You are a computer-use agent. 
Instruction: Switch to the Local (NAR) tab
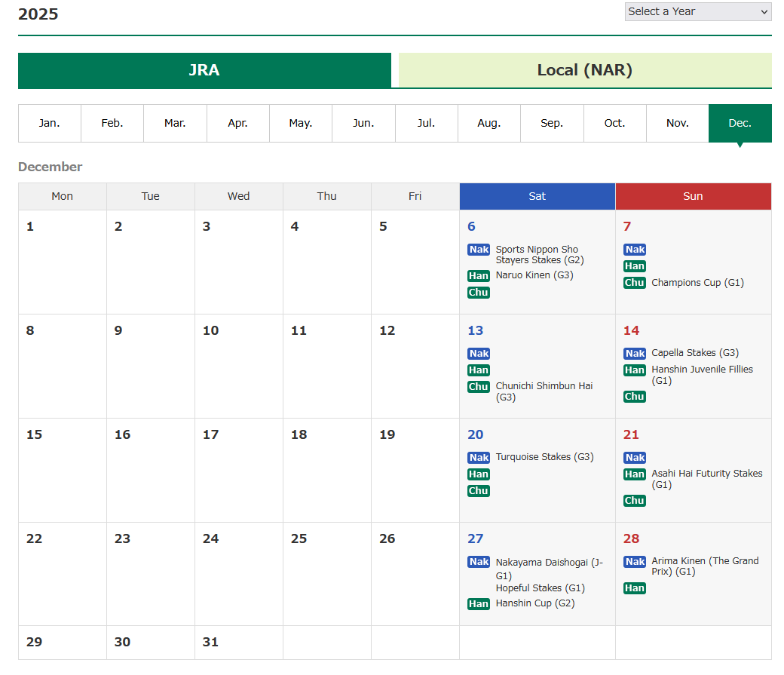pyautogui.click(x=585, y=71)
